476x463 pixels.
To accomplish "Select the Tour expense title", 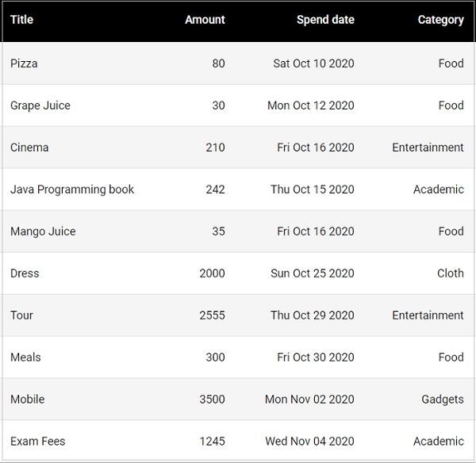I will (x=22, y=316).
